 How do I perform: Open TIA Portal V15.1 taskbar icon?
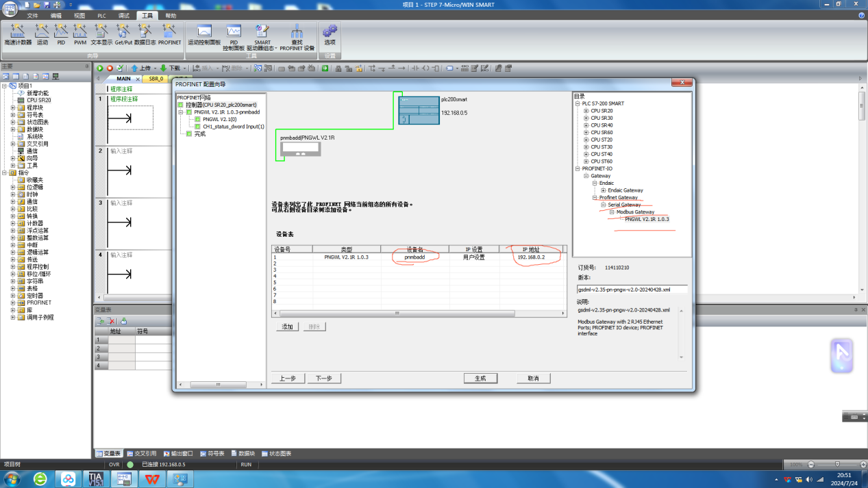[95, 479]
